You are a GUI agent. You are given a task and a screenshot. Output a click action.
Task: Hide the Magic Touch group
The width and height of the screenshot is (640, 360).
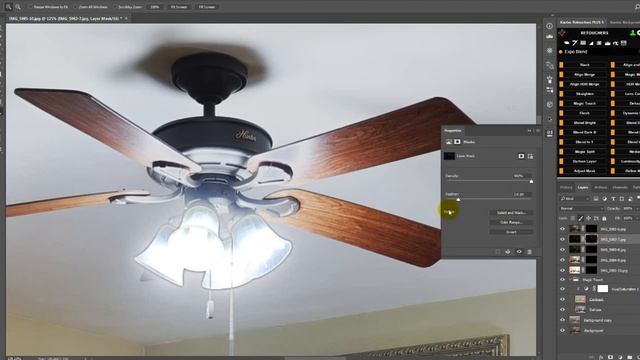[562, 280]
